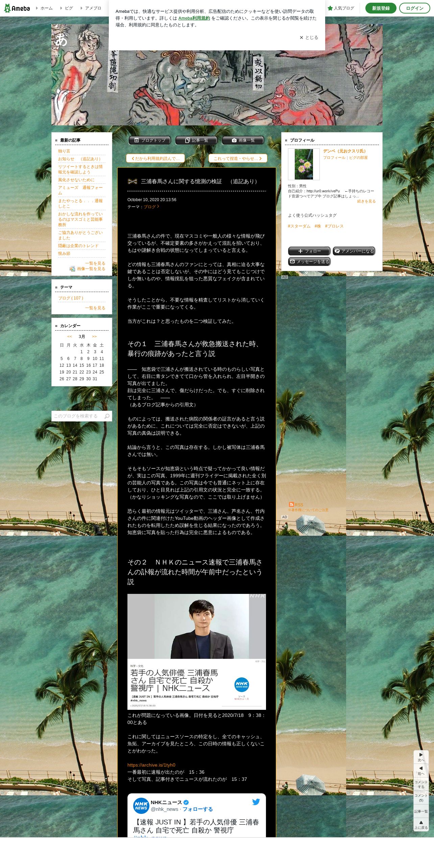Click the profile flower thumbnail
Image resolution: width=434 pixels, height=868 pixels.
pyautogui.click(x=304, y=164)
